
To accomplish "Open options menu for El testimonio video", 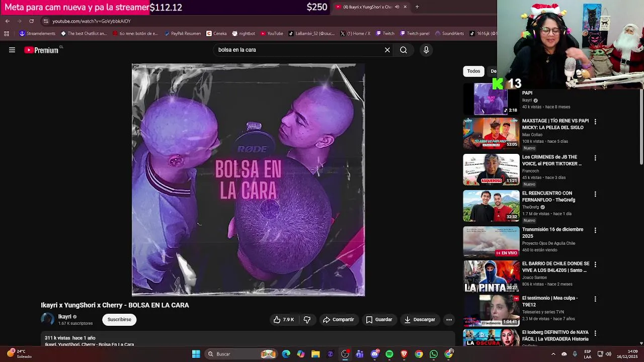I will tap(595, 299).
